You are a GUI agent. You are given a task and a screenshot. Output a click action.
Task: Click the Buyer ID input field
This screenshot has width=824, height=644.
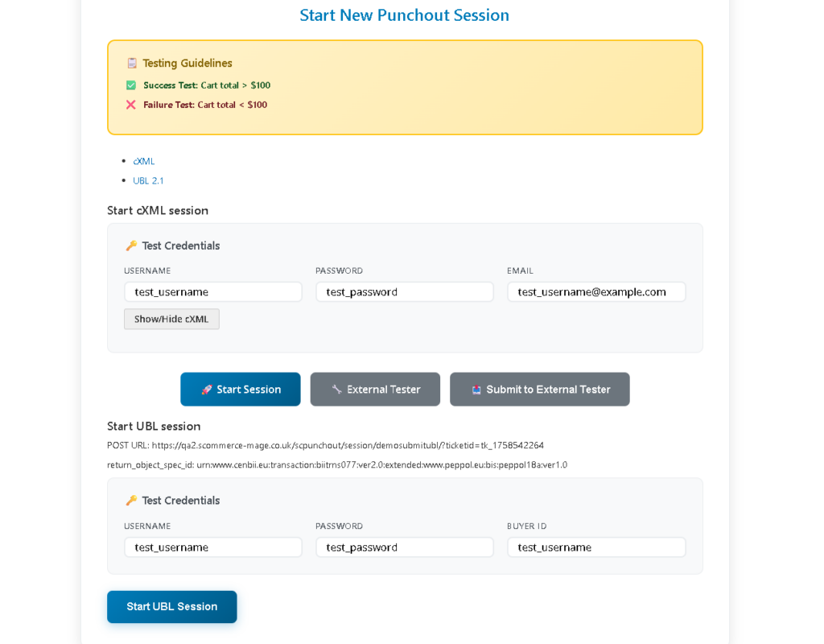pos(596,547)
